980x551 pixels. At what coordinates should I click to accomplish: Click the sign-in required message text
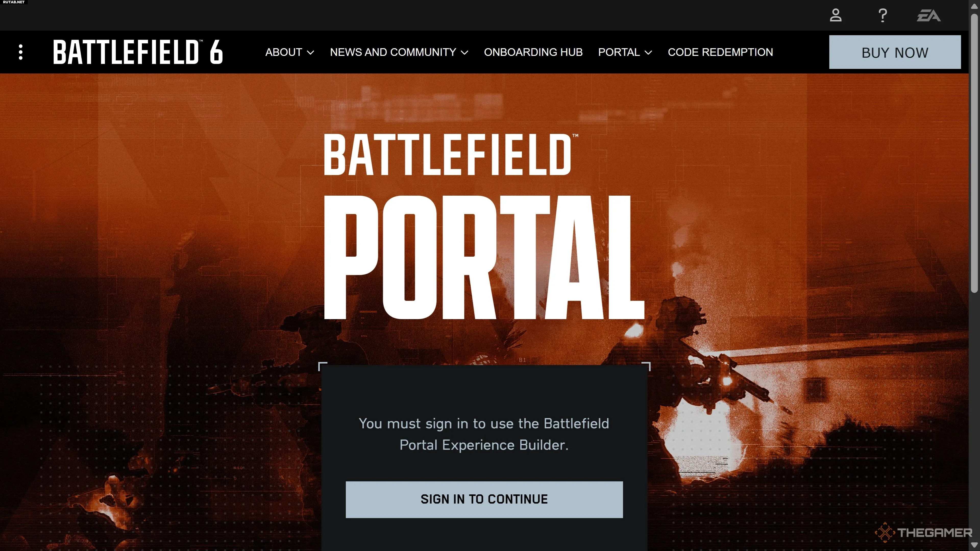coord(484,434)
